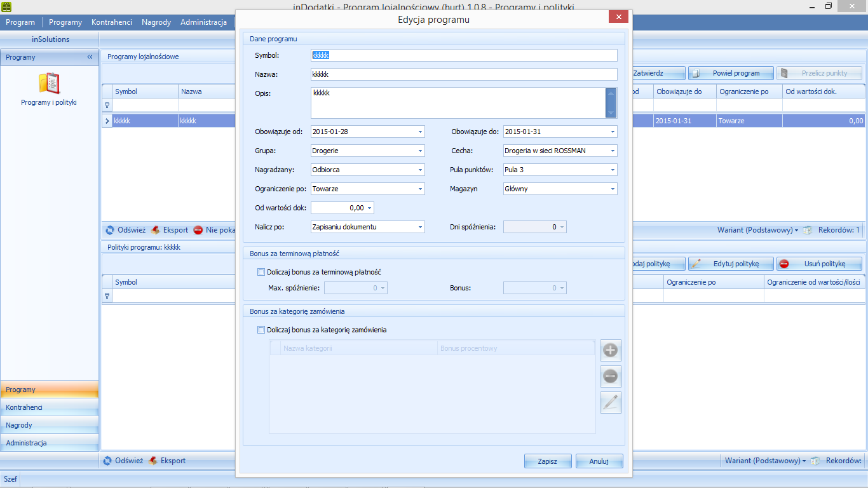Screen dimensions: 868x488
Task: Click the records icon near Rekordów: 1
Action: click(808, 230)
